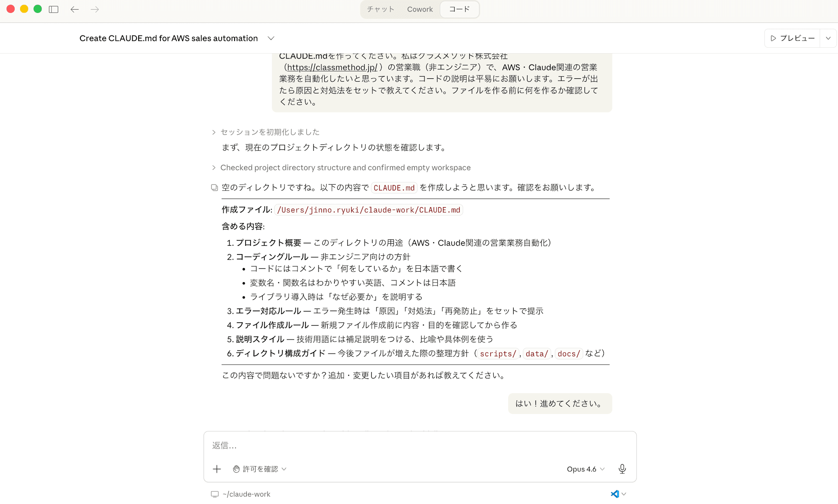Open the 許可を確認 permission dropdown

(259, 469)
